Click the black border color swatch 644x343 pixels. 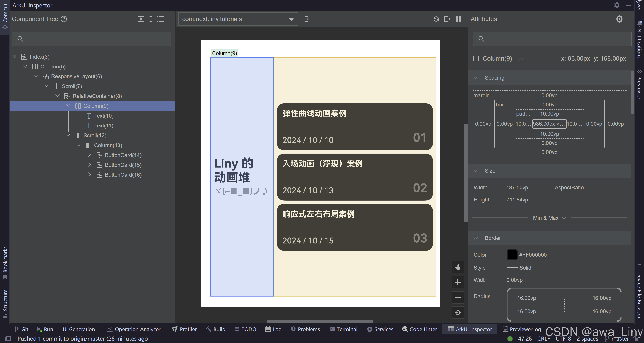click(512, 255)
